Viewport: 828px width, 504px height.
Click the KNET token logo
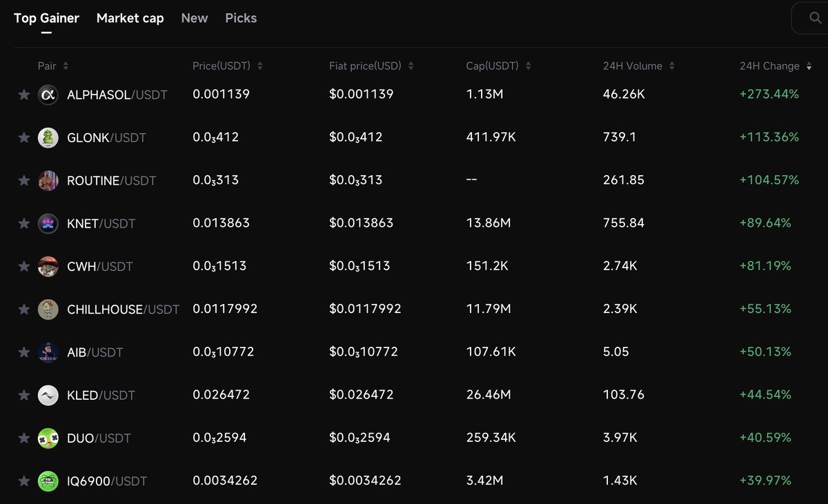48,223
